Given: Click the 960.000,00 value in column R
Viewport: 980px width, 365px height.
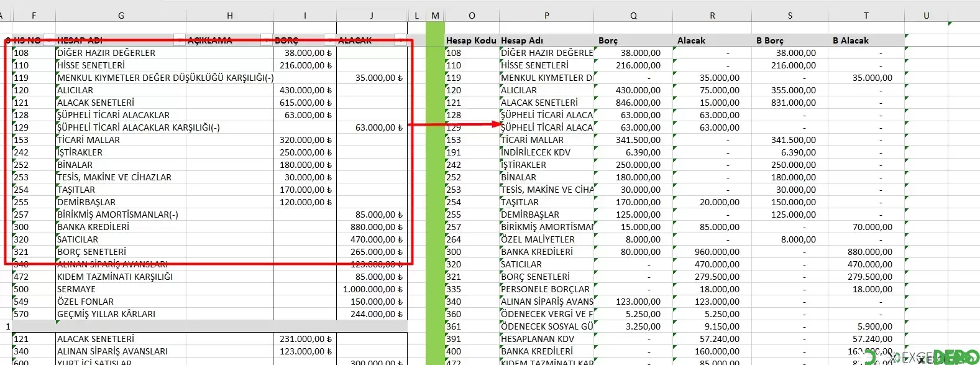Looking at the screenshot, I should pyautogui.click(x=712, y=252).
